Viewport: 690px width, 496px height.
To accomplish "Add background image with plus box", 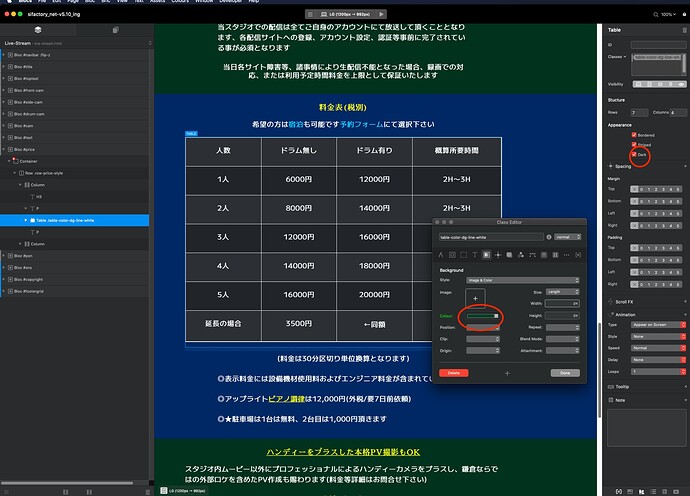I will pos(476,298).
